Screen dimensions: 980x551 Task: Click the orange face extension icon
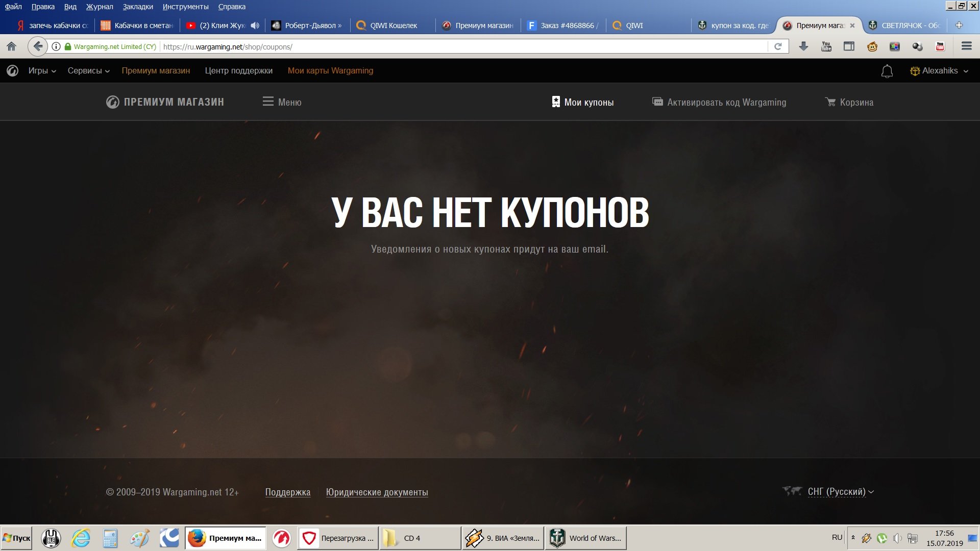click(872, 46)
